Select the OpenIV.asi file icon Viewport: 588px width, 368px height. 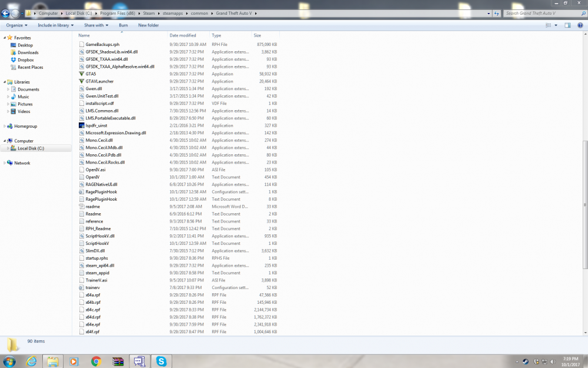click(x=81, y=170)
